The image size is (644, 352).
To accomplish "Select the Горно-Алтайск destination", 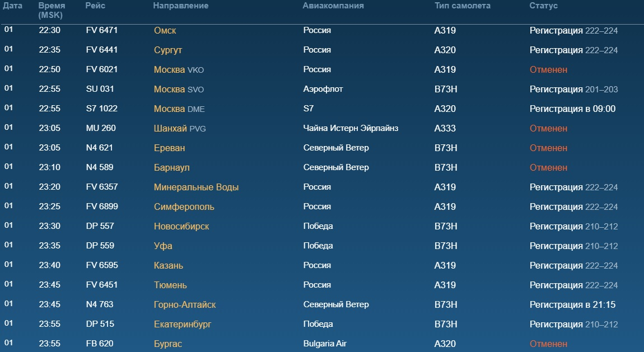I will pyautogui.click(x=184, y=305).
